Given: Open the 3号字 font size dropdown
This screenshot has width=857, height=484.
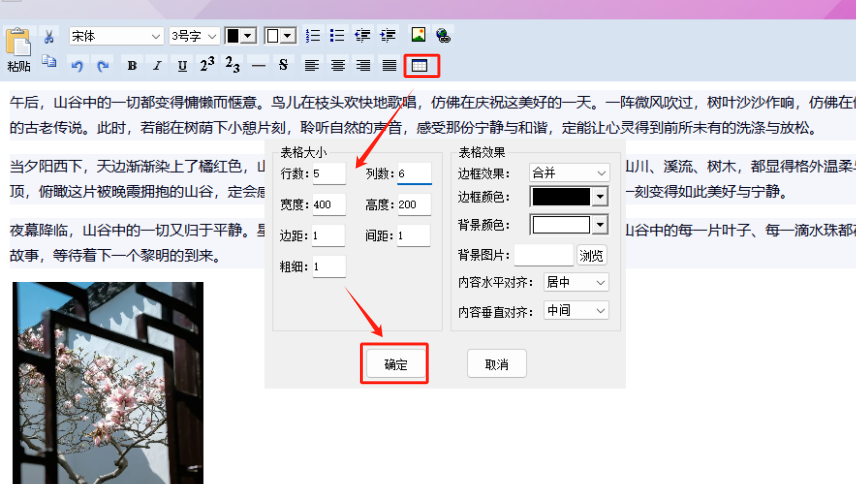Looking at the screenshot, I should 194,36.
